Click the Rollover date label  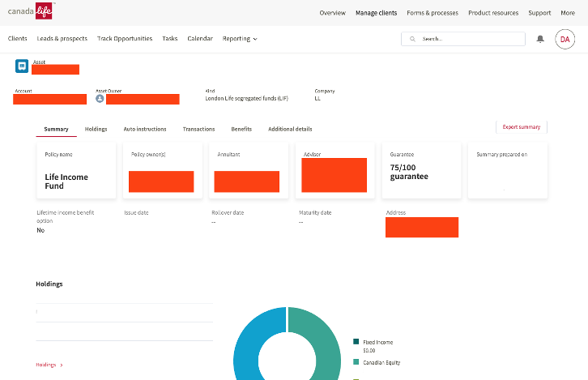click(x=228, y=213)
